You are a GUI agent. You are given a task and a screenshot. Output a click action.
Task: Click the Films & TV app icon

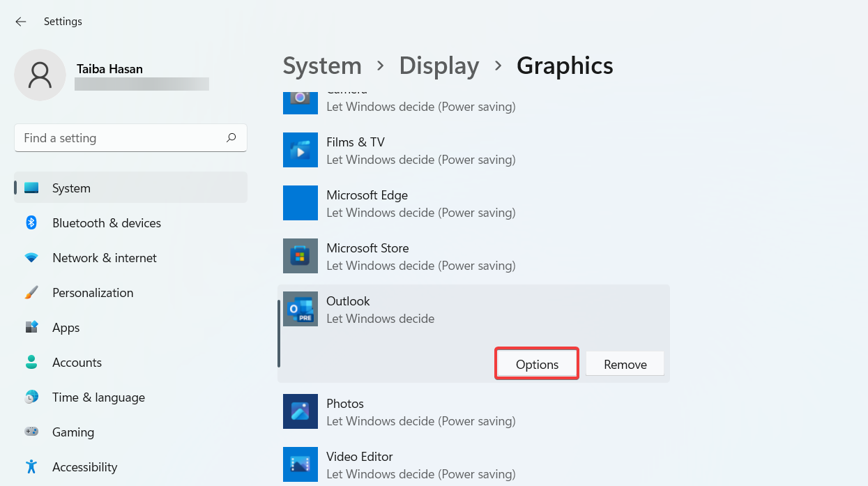tap(300, 150)
